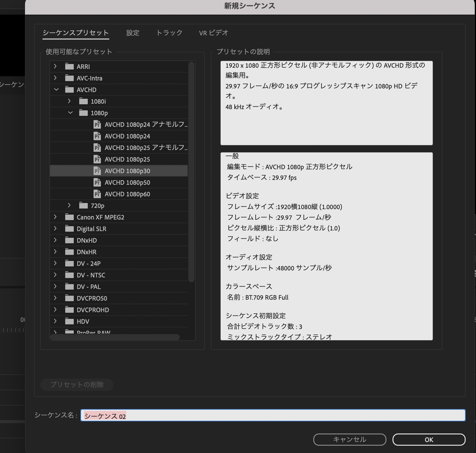Click the preset list vertical scrollbar
This screenshot has width=476, height=453.
[x=191, y=171]
